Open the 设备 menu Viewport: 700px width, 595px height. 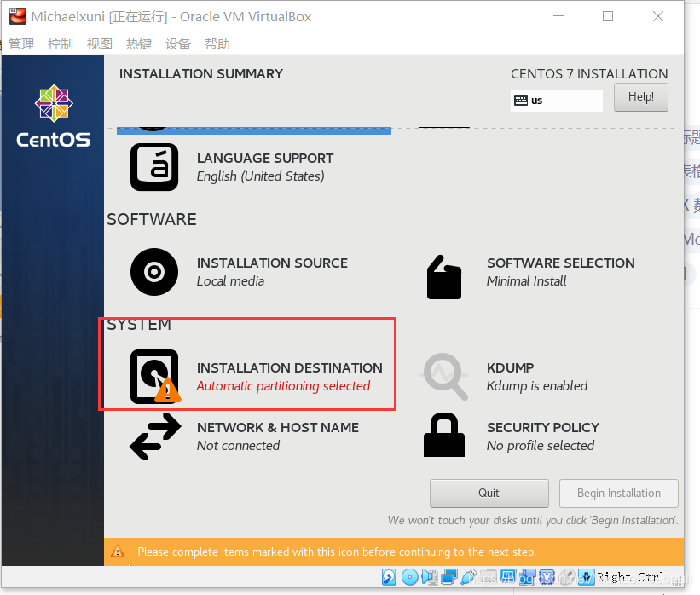tap(178, 43)
